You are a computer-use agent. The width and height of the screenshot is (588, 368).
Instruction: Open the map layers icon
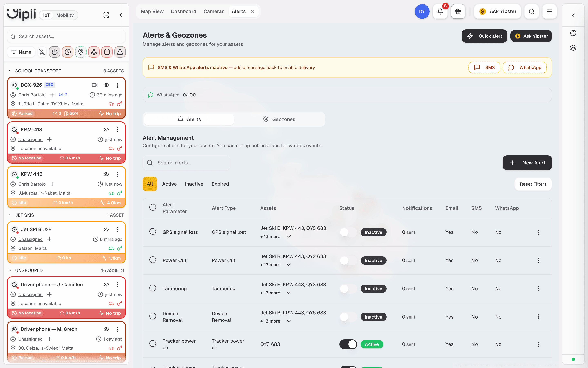coord(574,48)
